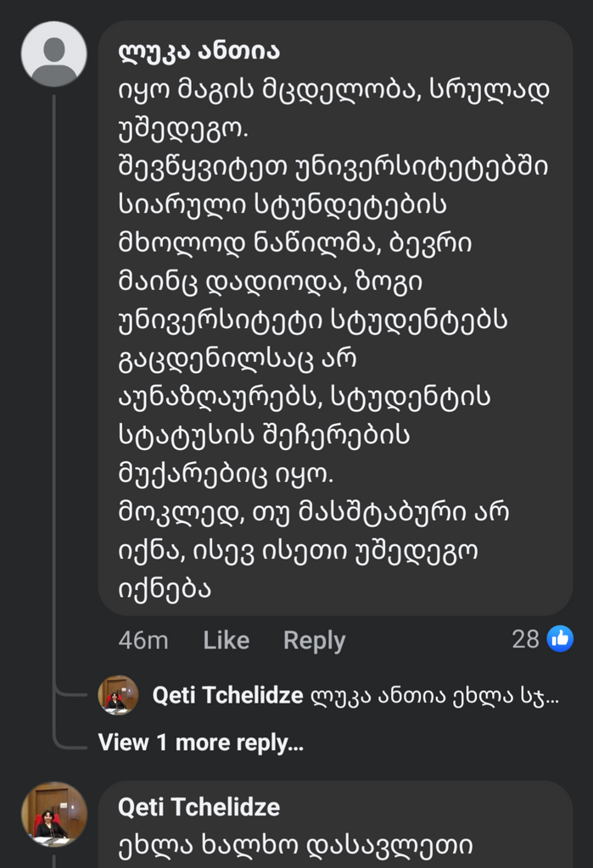Click the reaction count showing 28
Image resolution: width=593 pixels, height=868 pixels.
(528, 640)
